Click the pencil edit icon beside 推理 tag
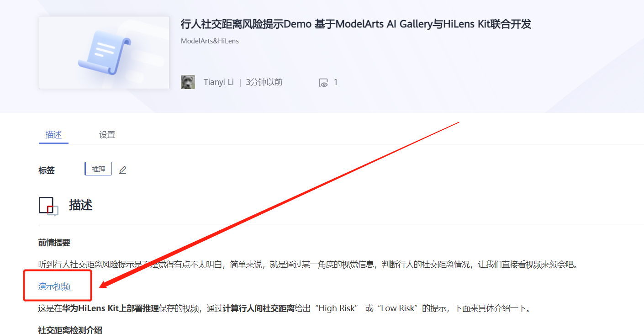 pyautogui.click(x=122, y=170)
